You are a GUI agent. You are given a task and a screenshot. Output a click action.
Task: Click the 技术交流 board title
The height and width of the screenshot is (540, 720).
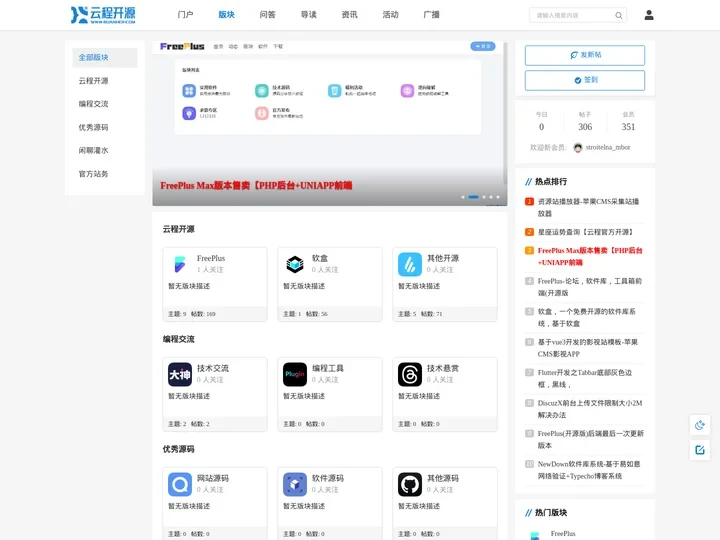coord(213,368)
